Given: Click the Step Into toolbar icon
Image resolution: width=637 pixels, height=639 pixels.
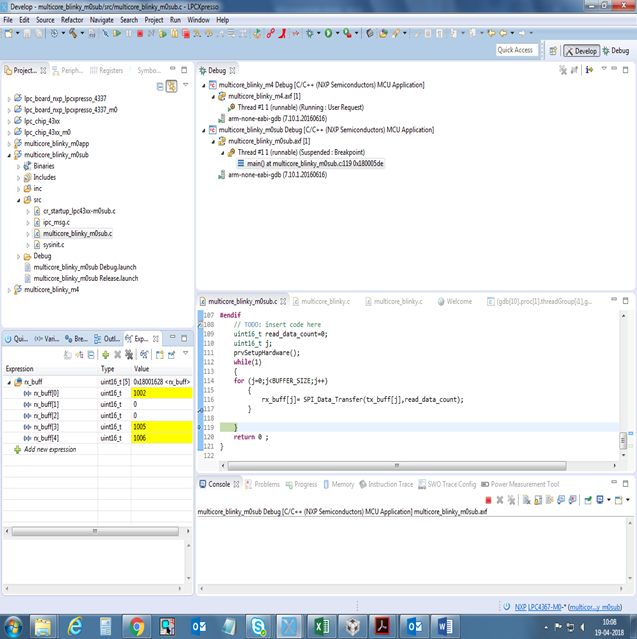Looking at the screenshot, I should pyautogui.click(x=197, y=34).
